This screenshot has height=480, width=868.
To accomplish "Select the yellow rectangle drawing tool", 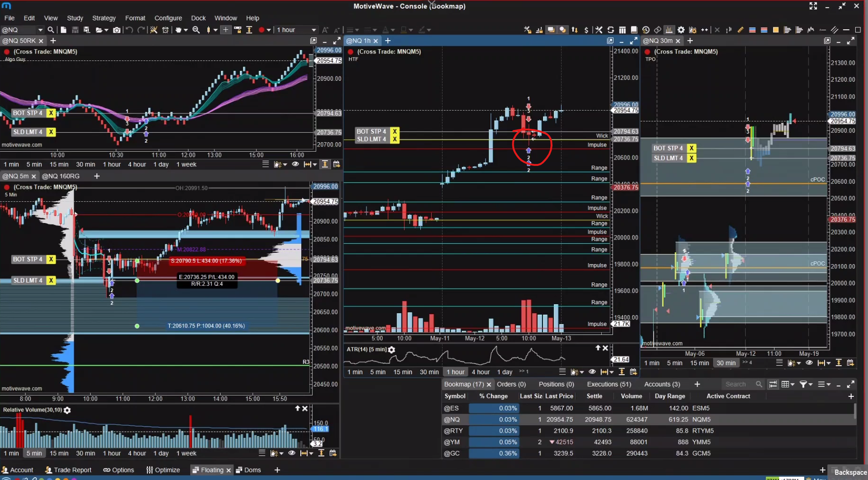I will [775, 30].
